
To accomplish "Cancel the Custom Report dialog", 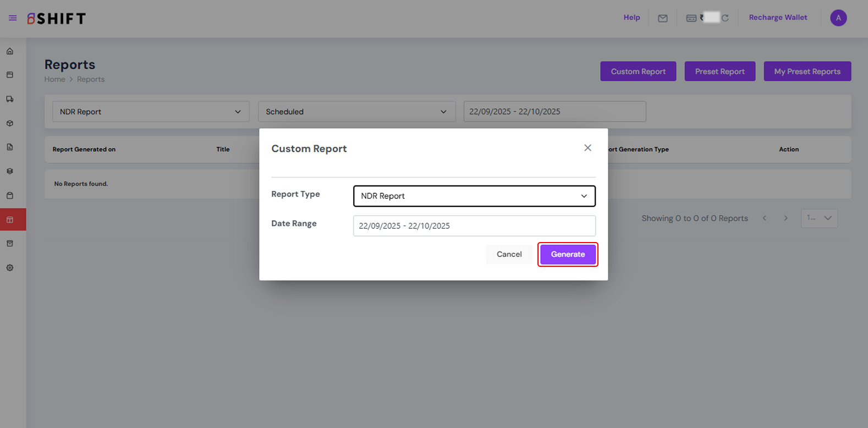I will click(509, 254).
